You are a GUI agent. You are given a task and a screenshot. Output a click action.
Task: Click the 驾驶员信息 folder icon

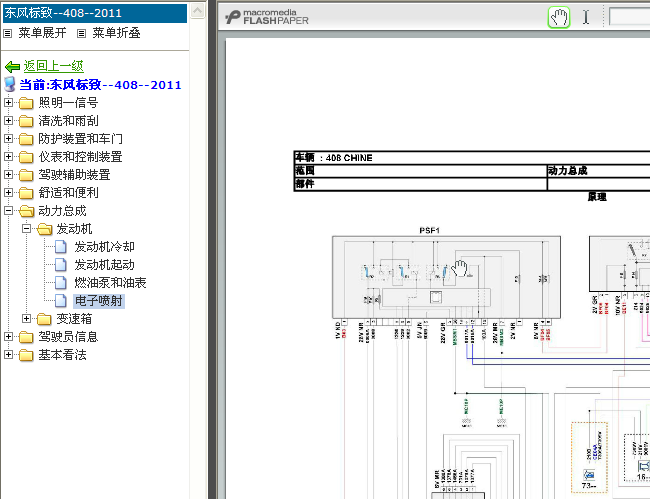click(26, 337)
